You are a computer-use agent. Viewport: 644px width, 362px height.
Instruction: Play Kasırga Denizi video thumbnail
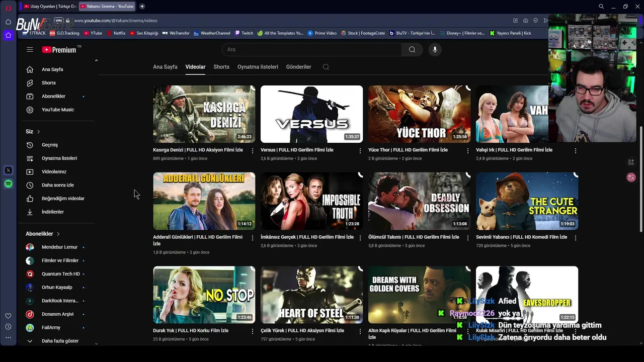(204, 114)
